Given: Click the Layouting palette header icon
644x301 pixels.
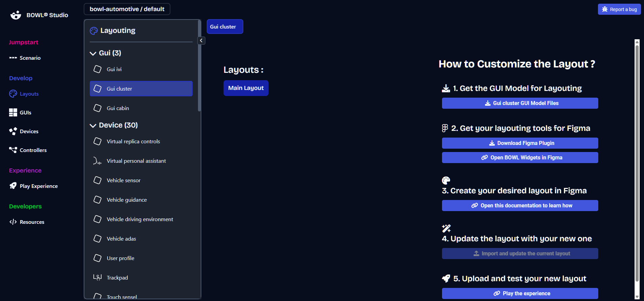Looking at the screenshot, I should point(94,31).
